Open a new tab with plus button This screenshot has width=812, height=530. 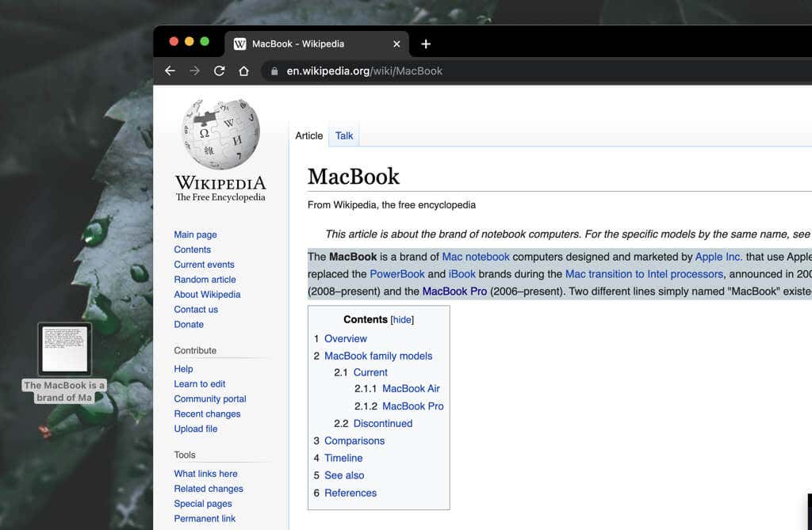pos(426,44)
